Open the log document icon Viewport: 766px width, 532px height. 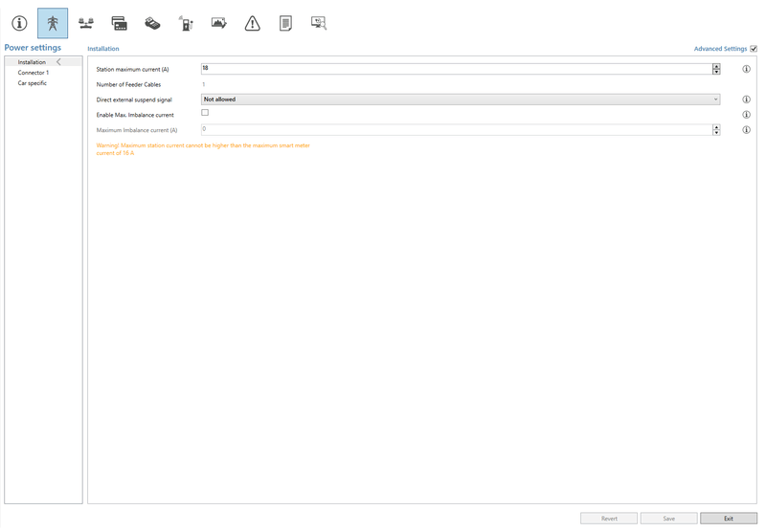tap(285, 23)
